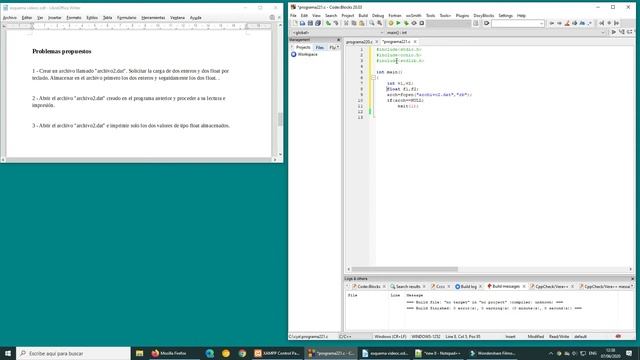Switch to the Projects tab in Management

(x=303, y=47)
